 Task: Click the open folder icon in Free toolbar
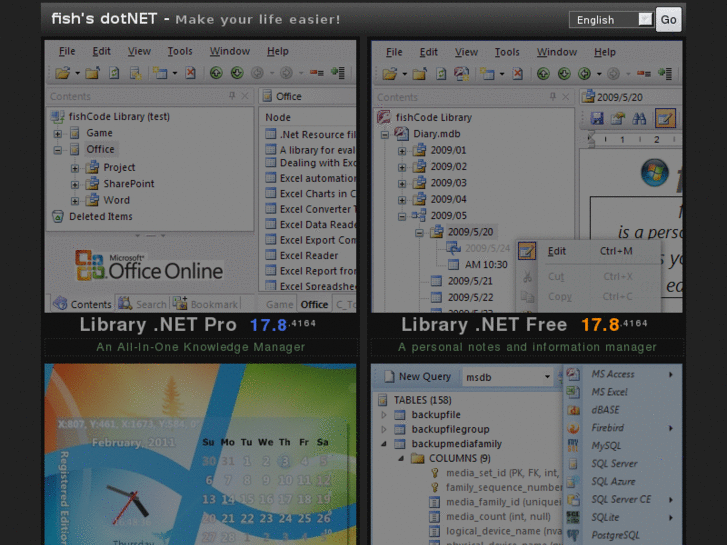[390, 74]
